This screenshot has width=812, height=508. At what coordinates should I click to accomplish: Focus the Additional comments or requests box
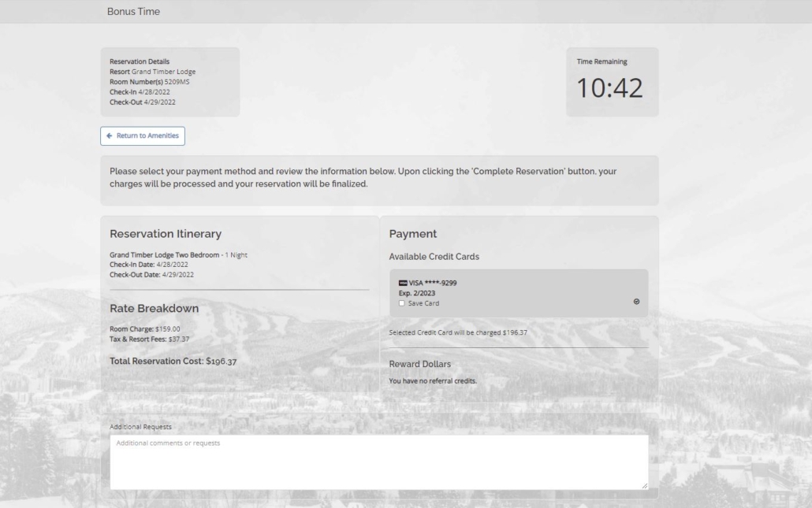379,462
